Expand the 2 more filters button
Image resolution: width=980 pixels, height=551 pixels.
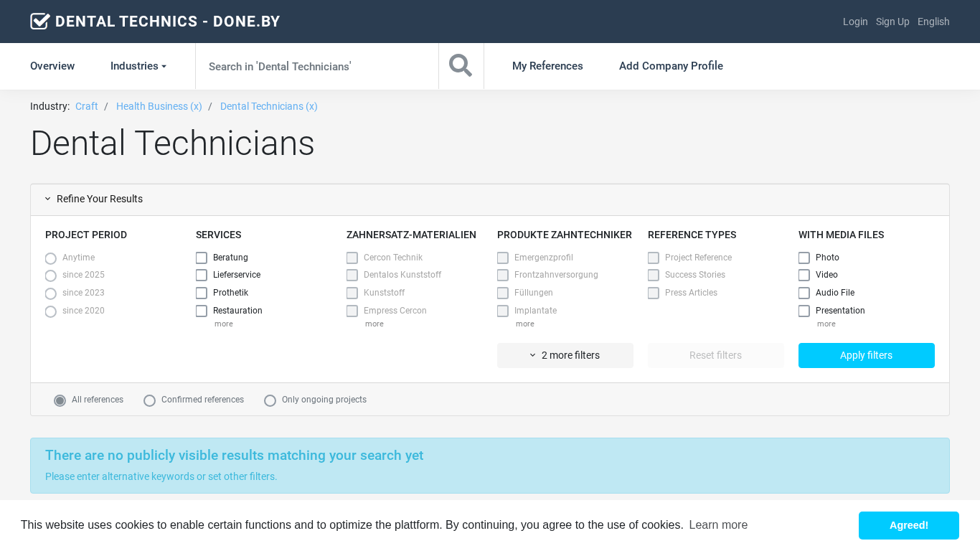click(565, 355)
